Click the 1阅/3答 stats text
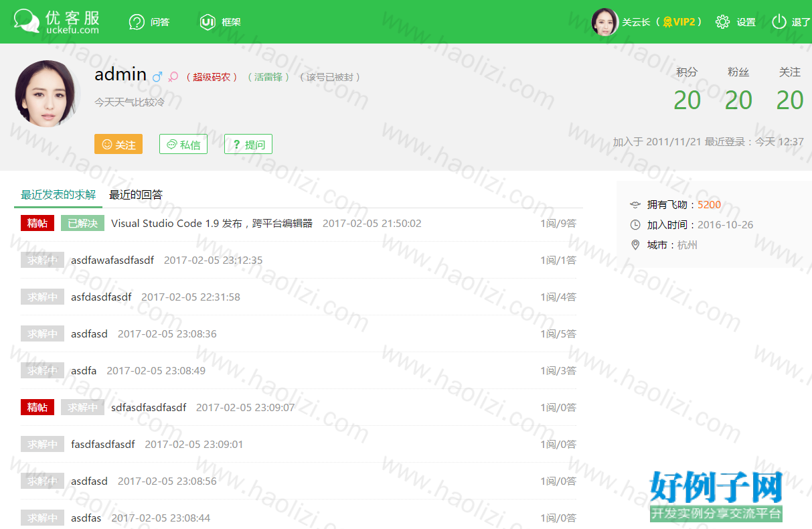812x529 pixels. point(558,370)
